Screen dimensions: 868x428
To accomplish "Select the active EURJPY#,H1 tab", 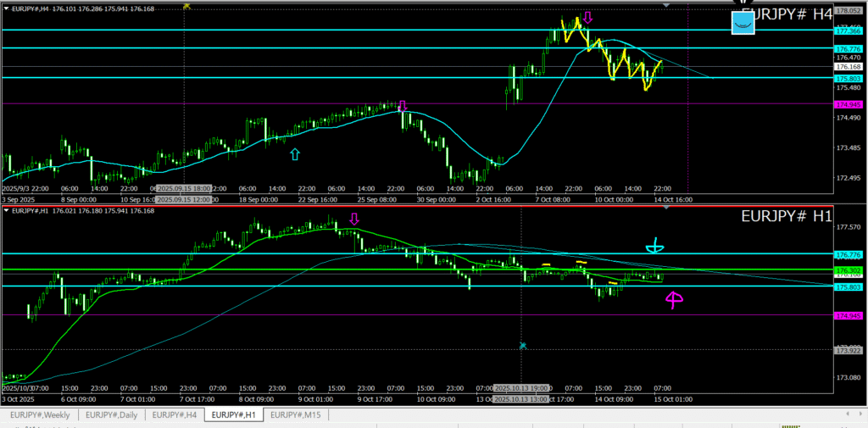I will click(x=234, y=414).
